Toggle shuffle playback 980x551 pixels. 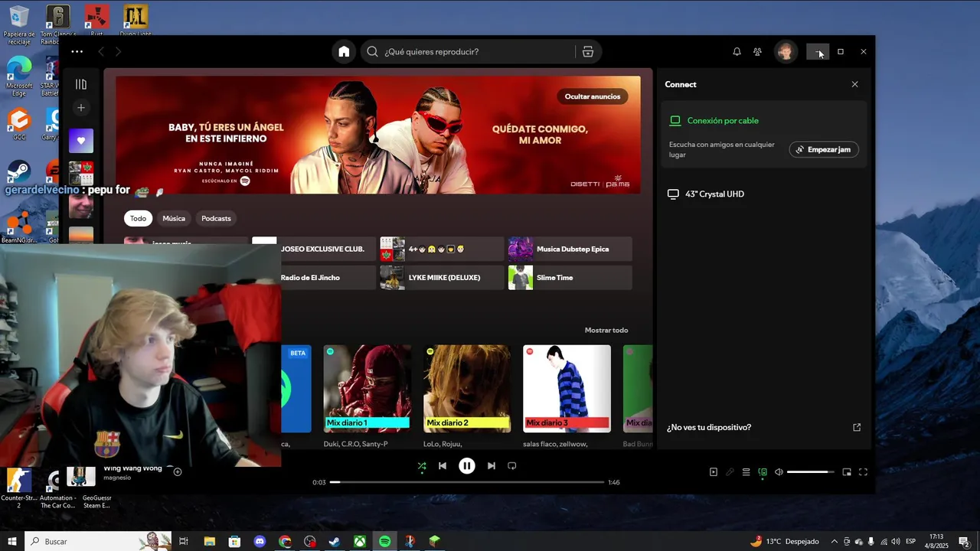422,465
